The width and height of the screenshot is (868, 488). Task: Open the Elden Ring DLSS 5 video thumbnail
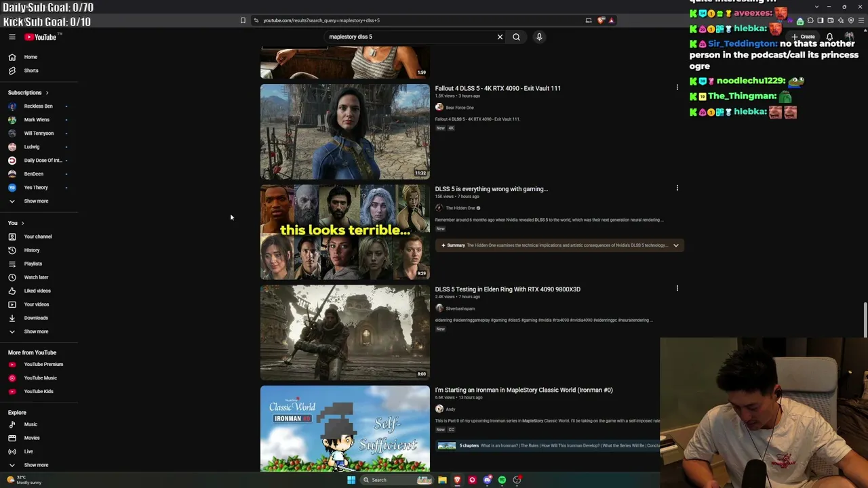pos(345,332)
